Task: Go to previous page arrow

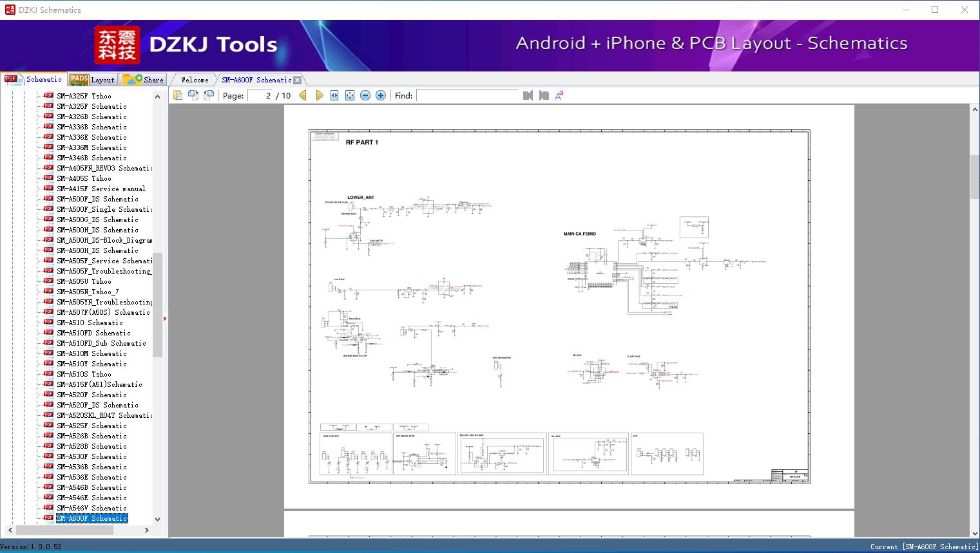Action: tap(303, 95)
